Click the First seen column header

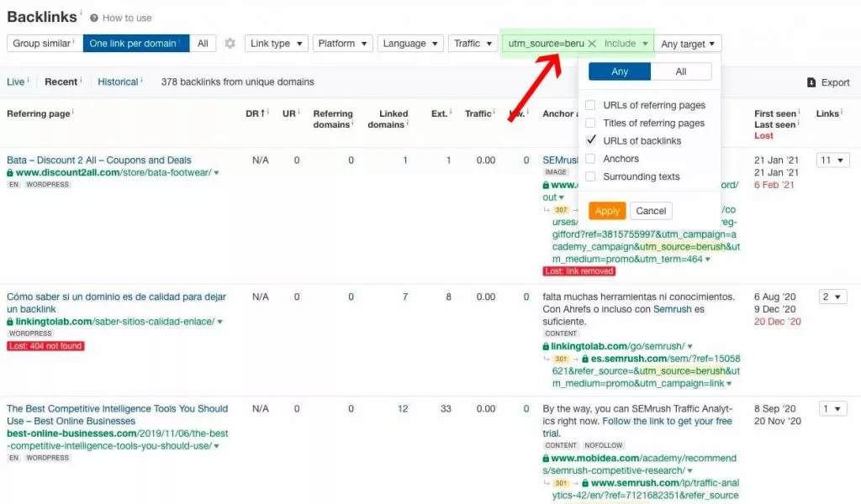(774, 113)
